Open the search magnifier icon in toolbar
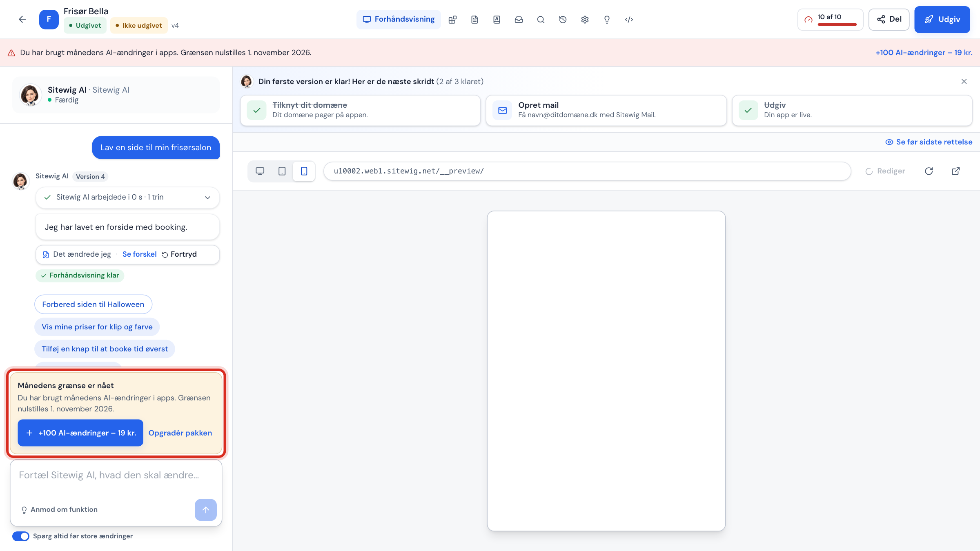Screen dimensions: 980x551 541,20
